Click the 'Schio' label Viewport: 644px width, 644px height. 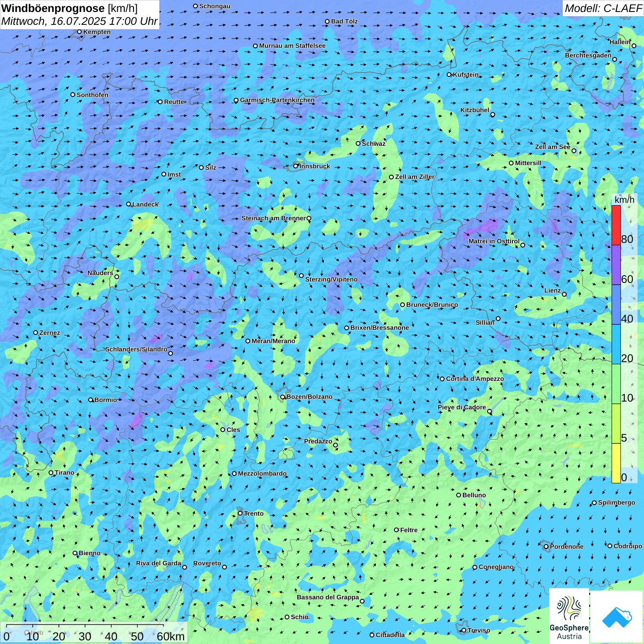point(299,617)
